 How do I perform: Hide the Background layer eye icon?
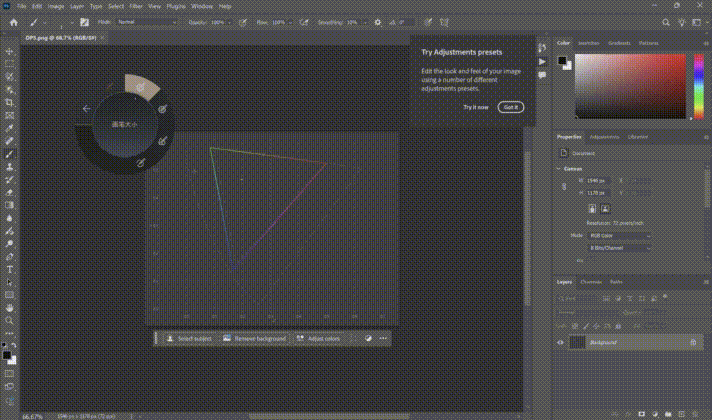pos(560,342)
